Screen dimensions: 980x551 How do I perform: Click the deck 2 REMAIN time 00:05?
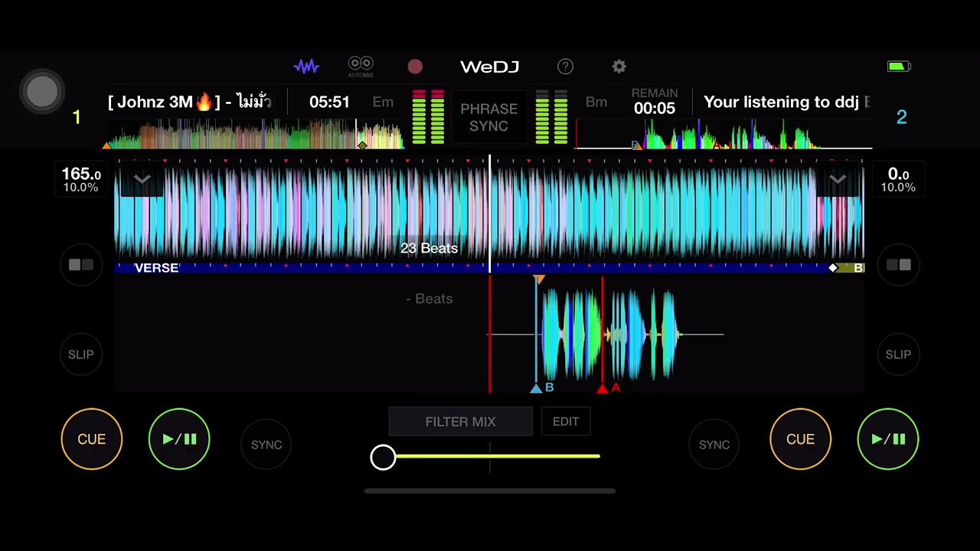pos(655,108)
